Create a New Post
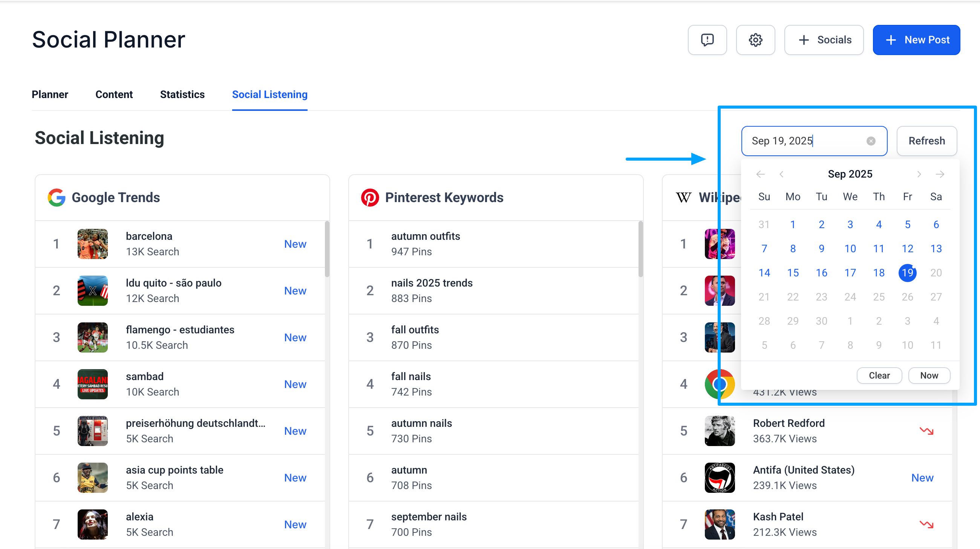 [916, 40]
